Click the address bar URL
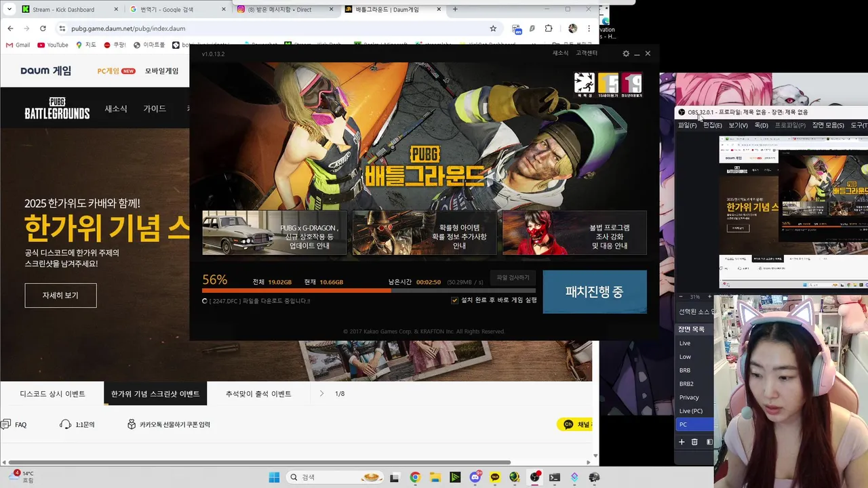 tap(128, 28)
